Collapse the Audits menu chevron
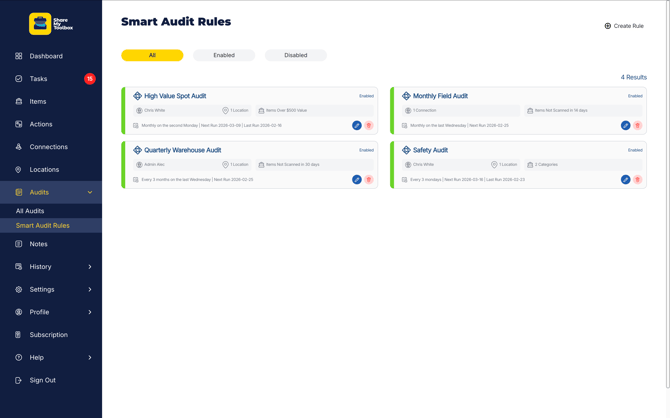The image size is (670, 418). pos(90,192)
